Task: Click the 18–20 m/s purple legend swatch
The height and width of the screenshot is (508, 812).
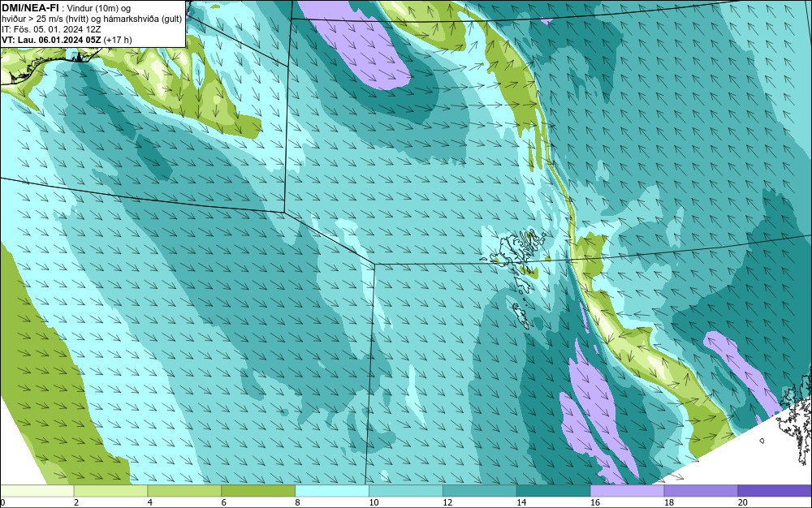Action: click(x=702, y=491)
